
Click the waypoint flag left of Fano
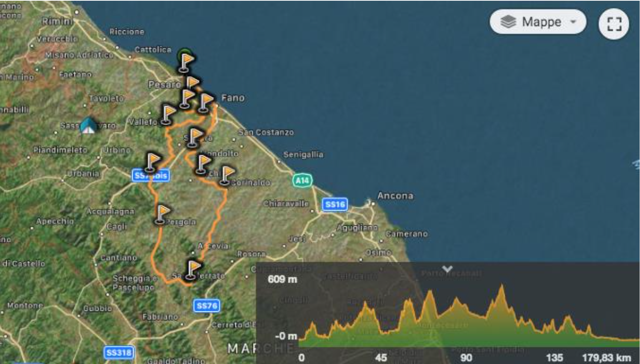click(205, 103)
